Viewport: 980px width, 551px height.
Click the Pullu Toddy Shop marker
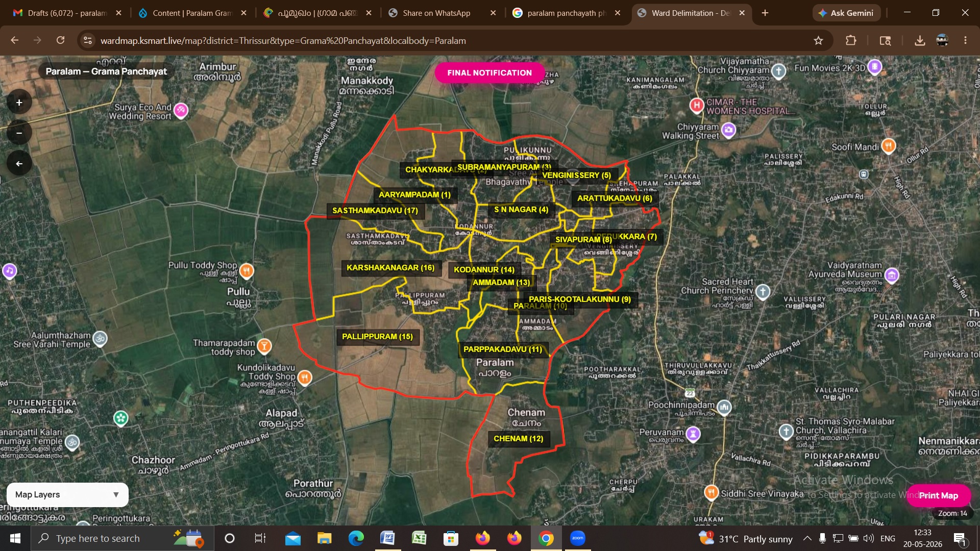pyautogui.click(x=247, y=270)
